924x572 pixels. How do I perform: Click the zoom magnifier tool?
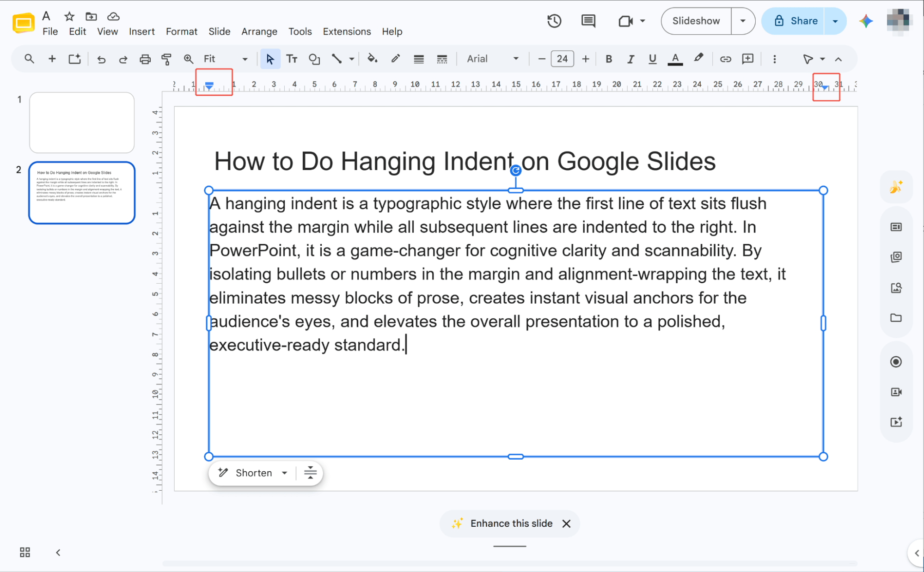click(x=188, y=59)
